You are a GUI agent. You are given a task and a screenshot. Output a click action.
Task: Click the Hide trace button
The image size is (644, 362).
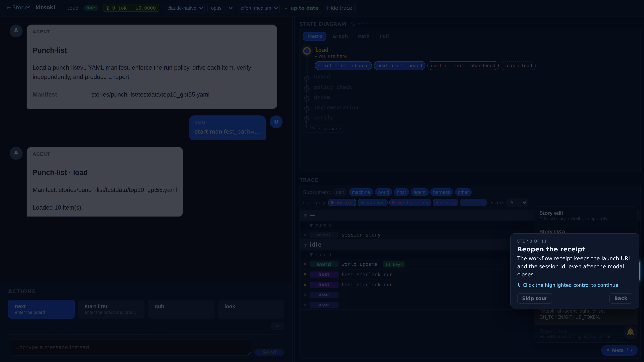pos(339,8)
